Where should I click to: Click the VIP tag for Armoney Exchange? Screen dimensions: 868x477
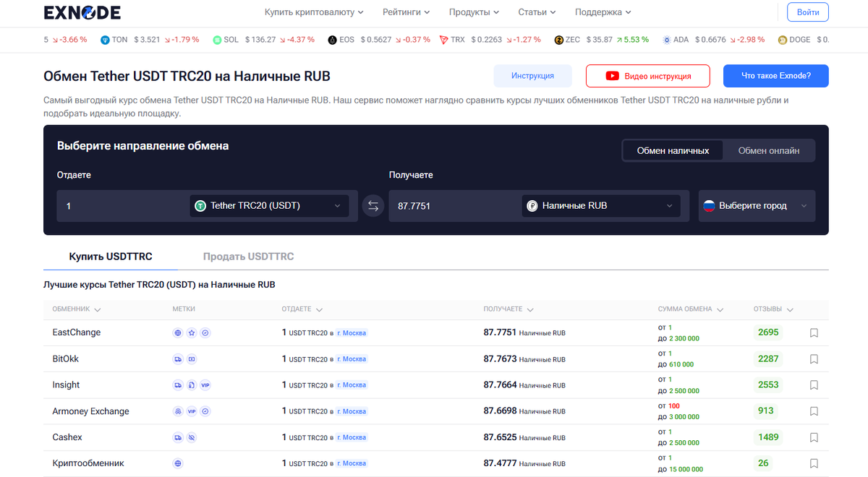192,411
